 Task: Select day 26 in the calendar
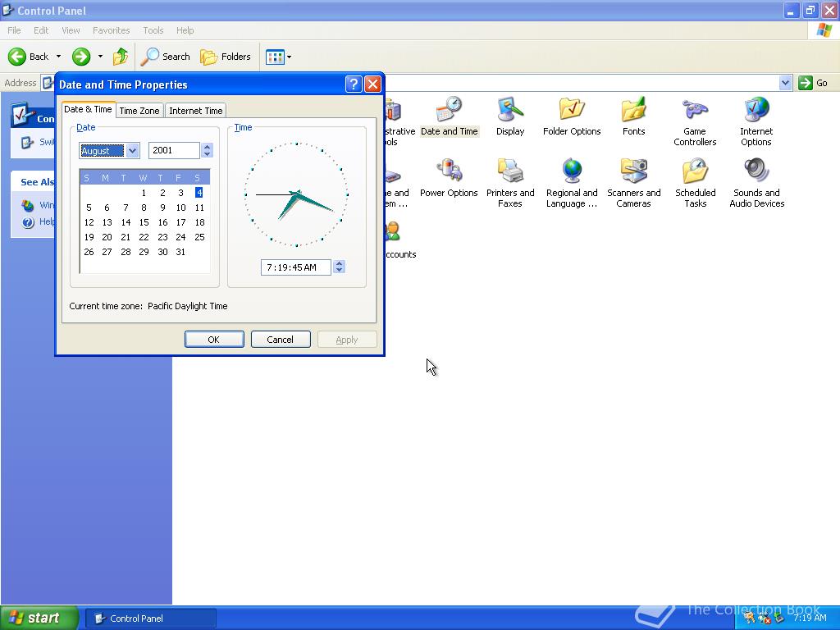[x=89, y=252]
